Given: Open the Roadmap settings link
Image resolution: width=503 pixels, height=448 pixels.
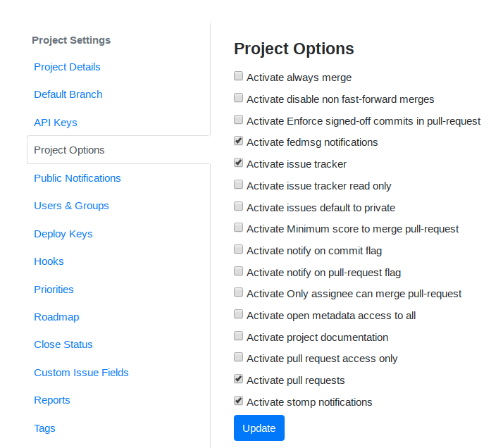Looking at the screenshot, I should (x=56, y=317).
